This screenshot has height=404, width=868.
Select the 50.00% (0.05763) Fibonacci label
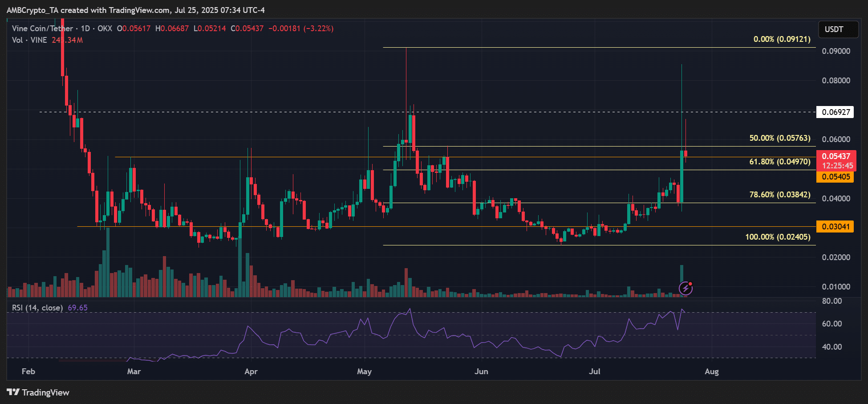pyautogui.click(x=779, y=138)
